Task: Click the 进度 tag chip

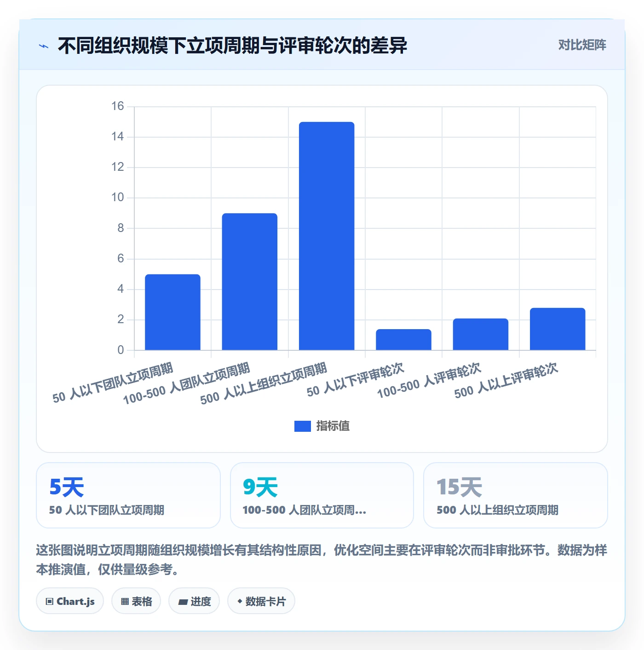Action: (194, 601)
